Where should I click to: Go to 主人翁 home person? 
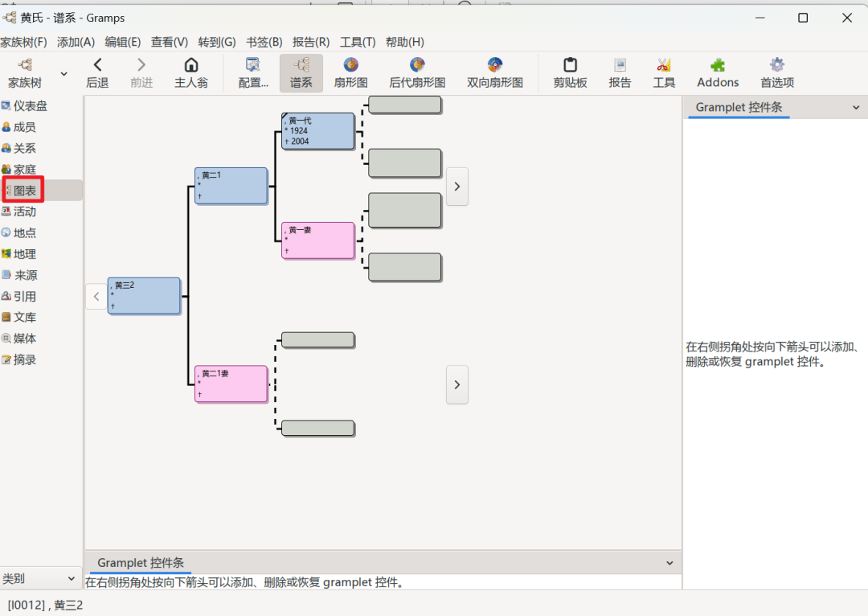pos(191,72)
